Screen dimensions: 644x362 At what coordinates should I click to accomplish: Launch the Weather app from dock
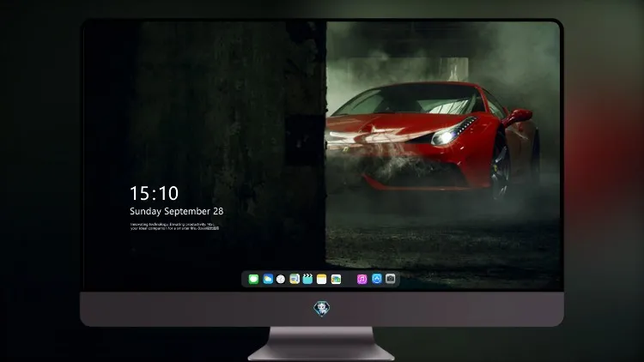point(268,279)
